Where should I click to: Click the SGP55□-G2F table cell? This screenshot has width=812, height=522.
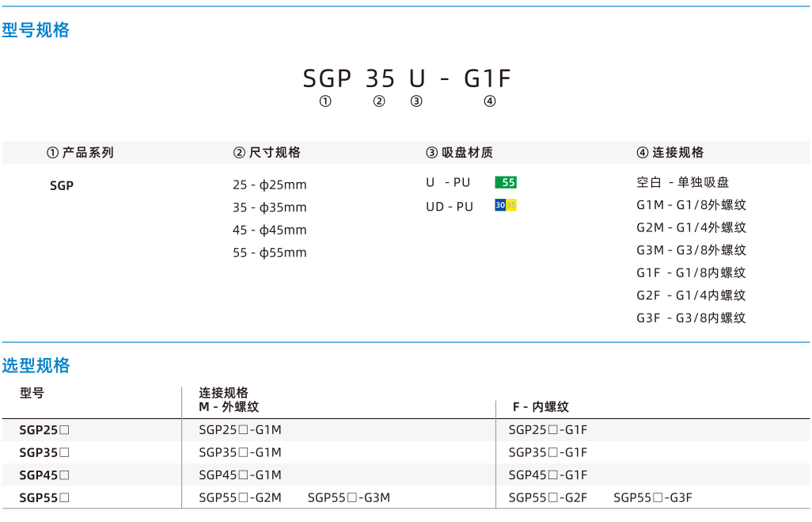(x=548, y=498)
